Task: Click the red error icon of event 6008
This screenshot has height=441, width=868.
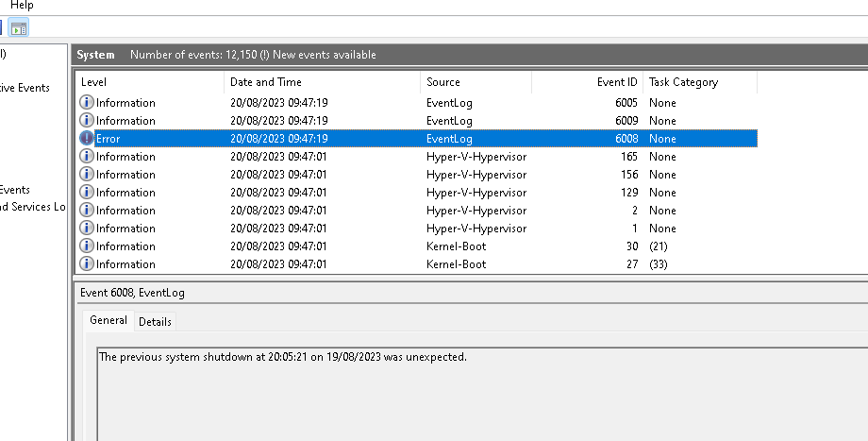Action: click(87, 138)
